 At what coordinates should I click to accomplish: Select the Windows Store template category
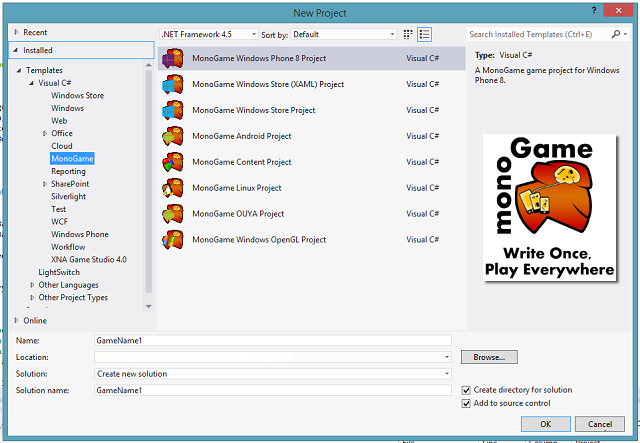(78, 96)
